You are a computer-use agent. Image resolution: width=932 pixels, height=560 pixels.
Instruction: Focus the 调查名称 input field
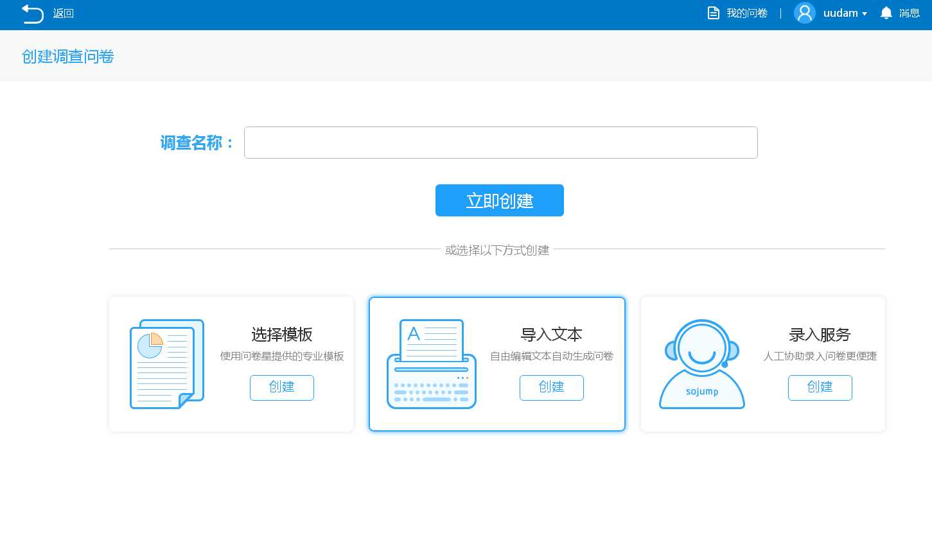coord(501,143)
